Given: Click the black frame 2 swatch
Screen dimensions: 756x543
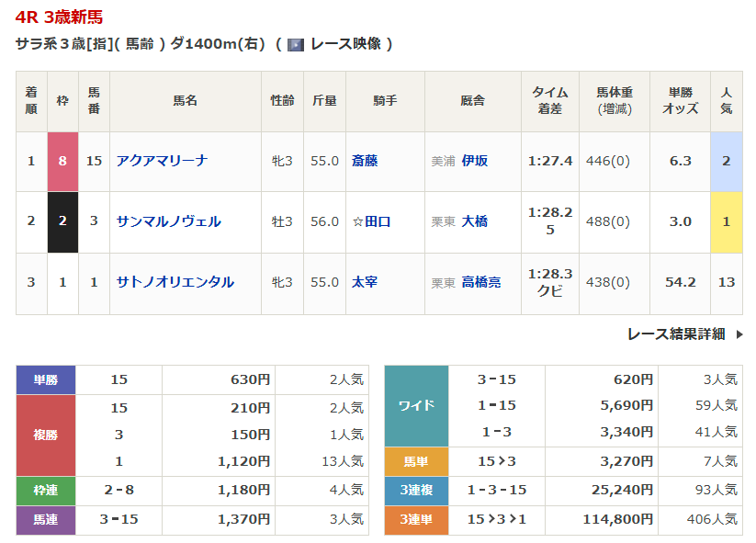Looking at the screenshot, I should pyautogui.click(x=62, y=221).
